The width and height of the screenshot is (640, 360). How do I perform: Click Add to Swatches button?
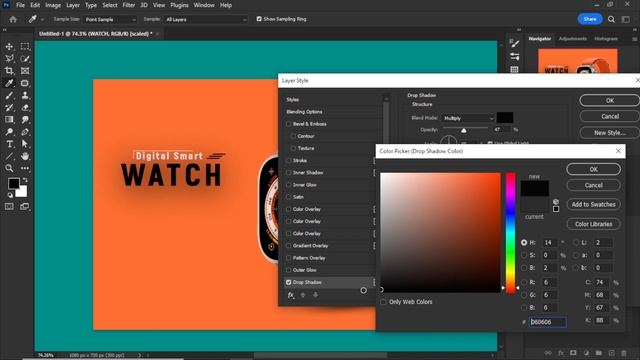(593, 204)
